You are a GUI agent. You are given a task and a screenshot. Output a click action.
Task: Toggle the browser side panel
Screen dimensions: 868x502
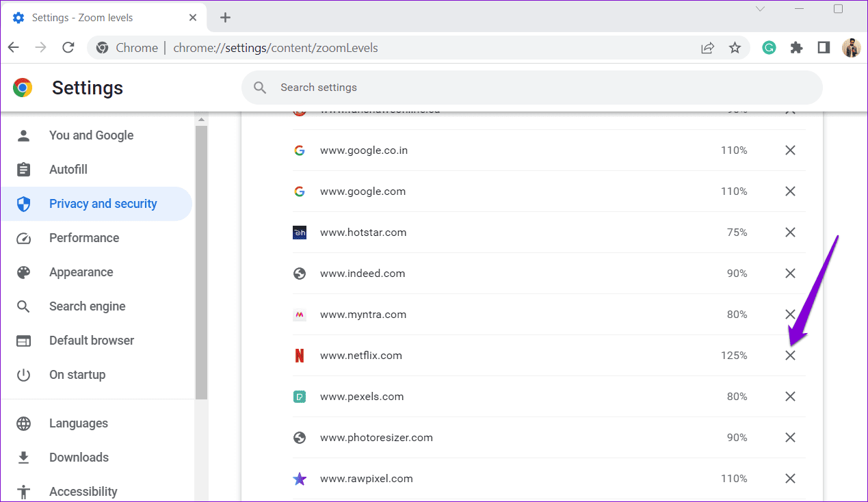pyautogui.click(x=824, y=48)
